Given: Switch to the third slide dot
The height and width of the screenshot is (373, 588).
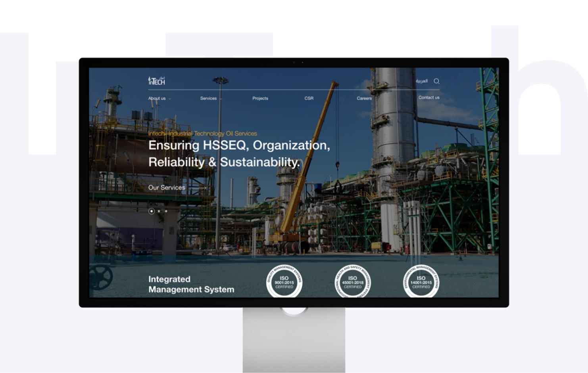Looking at the screenshot, I should tap(166, 211).
